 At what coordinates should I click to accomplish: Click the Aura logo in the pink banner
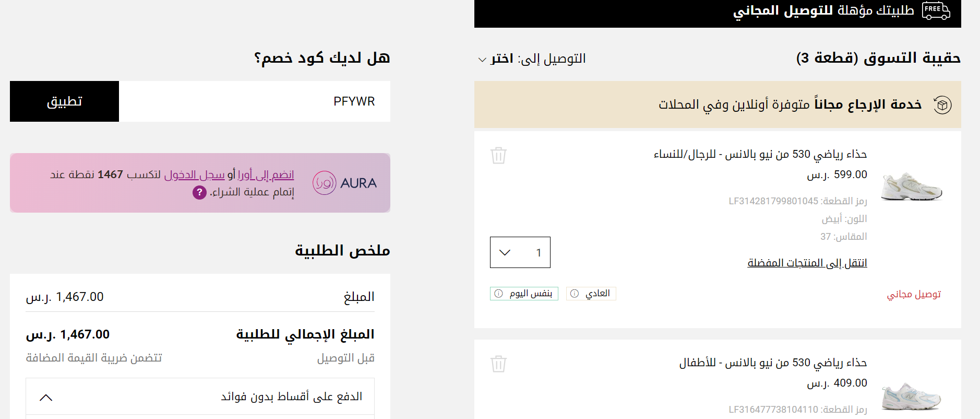click(x=344, y=183)
